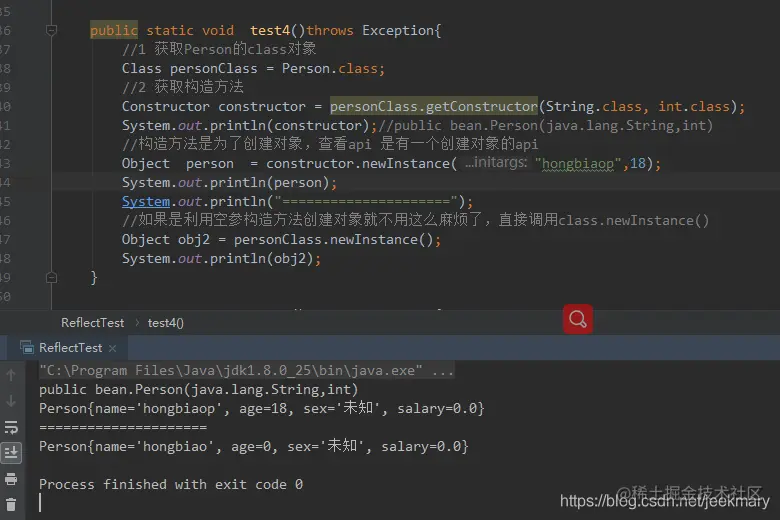
Task: Click the number 18 argument in newInstance
Action: click(x=638, y=163)
